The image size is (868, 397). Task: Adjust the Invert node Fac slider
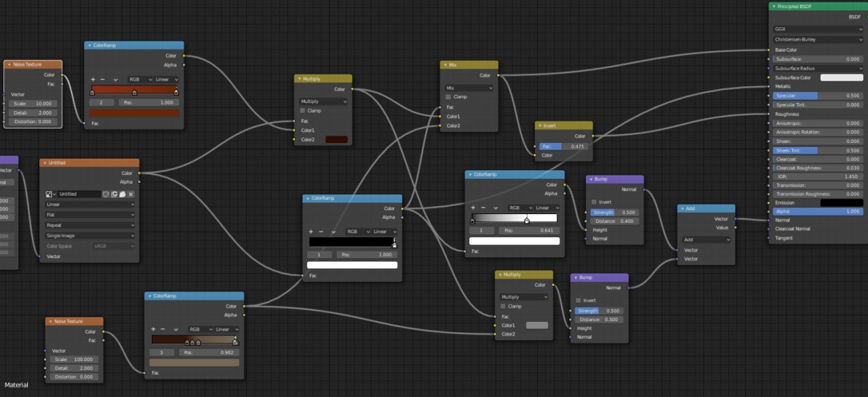[x=564, y=146]
